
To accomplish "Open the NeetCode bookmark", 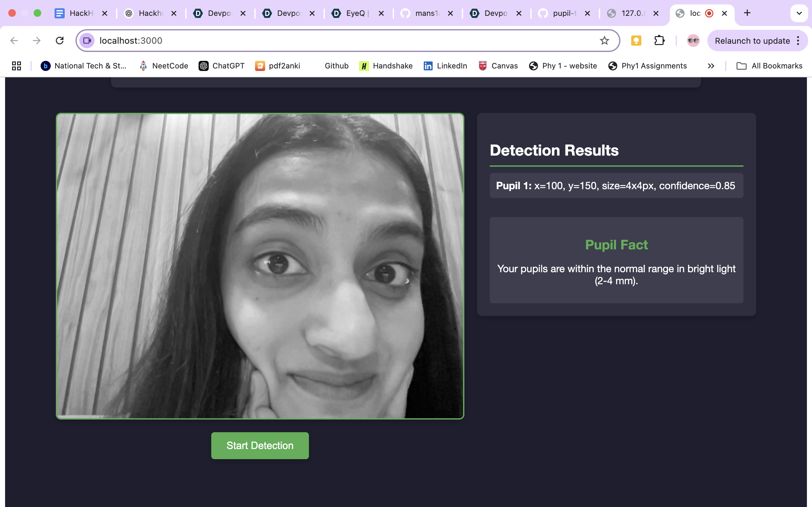I will [x=164, y=66].
